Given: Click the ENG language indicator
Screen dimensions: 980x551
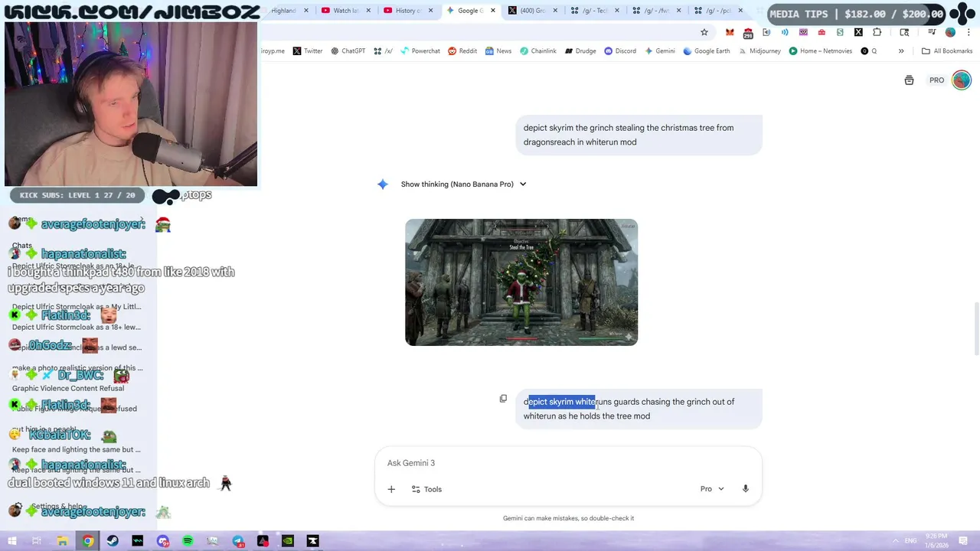Looking at the screenshot, I should coord(910,541).
